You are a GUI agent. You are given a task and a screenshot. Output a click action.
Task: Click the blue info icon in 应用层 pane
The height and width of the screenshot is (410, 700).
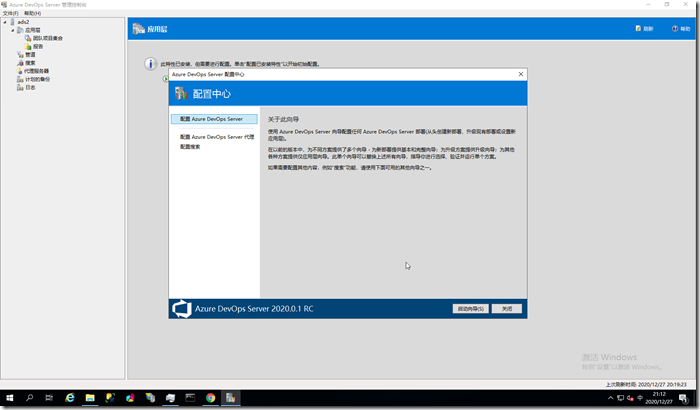pos(150,64)
